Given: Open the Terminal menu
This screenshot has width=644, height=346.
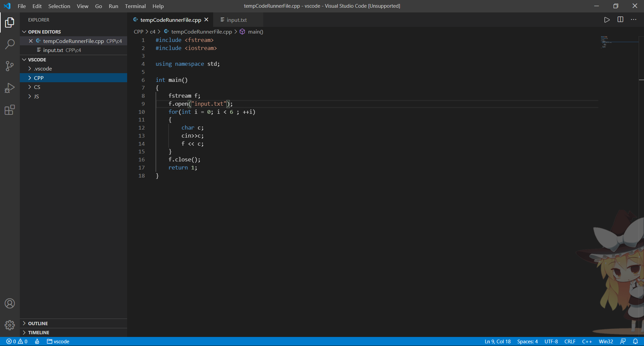Looking at the screenshot, I should [x=135, y=6].
